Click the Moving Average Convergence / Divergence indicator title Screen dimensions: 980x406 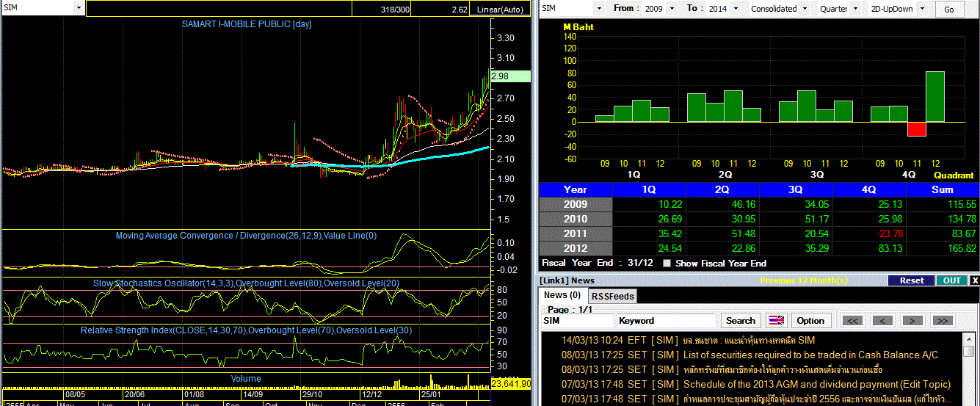tap(246, 236)
